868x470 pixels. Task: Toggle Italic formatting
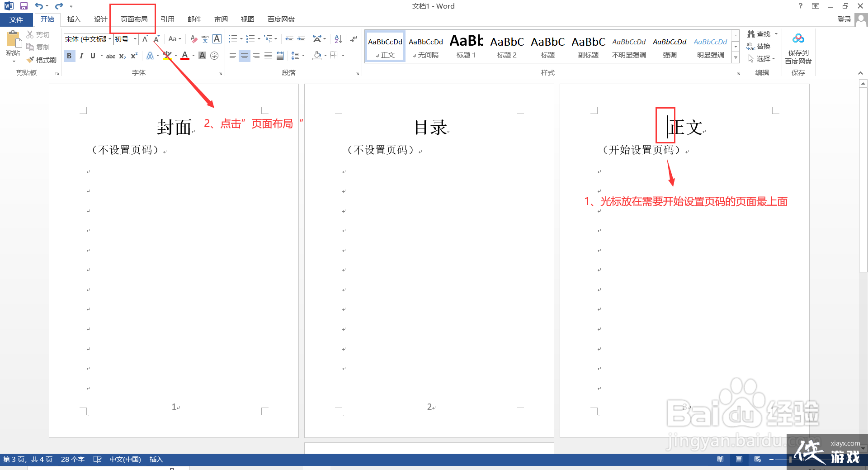(x=81, y=56)
